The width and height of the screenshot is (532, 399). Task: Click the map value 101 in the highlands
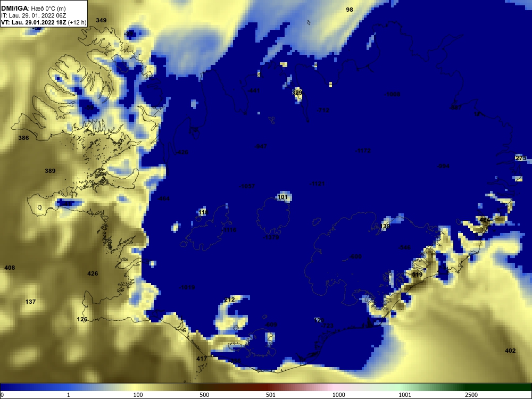pyautogui.click(x=282, y=197)
